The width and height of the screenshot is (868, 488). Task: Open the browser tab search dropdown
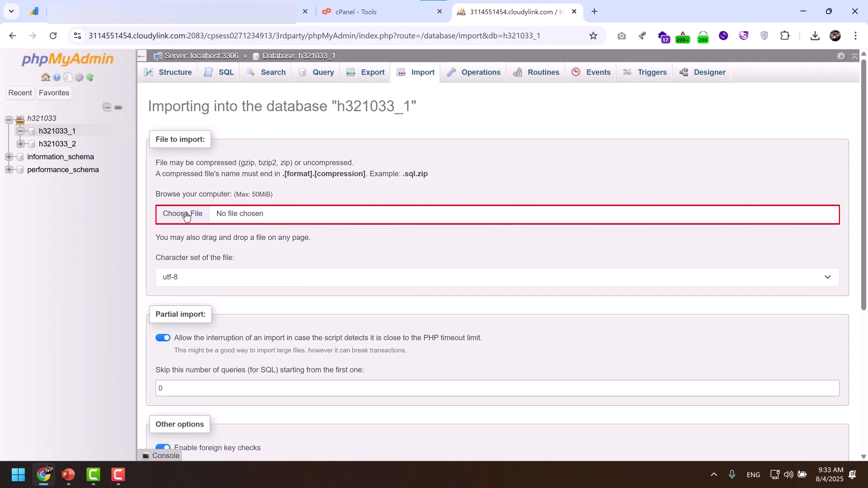11,11
